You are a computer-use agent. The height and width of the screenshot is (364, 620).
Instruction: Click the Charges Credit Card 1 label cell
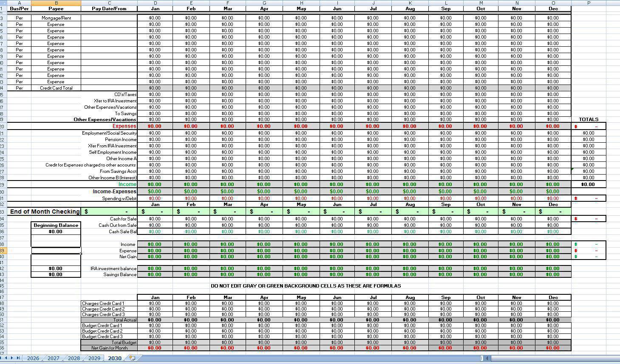click(109, 303)
